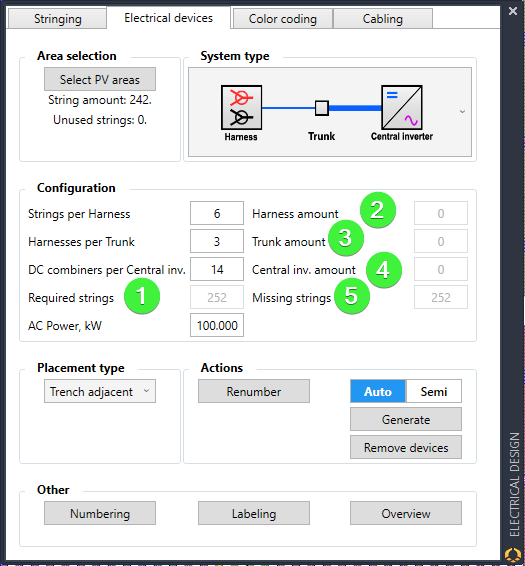Open the Trench adjacent placement dropdown

[100, 391]
